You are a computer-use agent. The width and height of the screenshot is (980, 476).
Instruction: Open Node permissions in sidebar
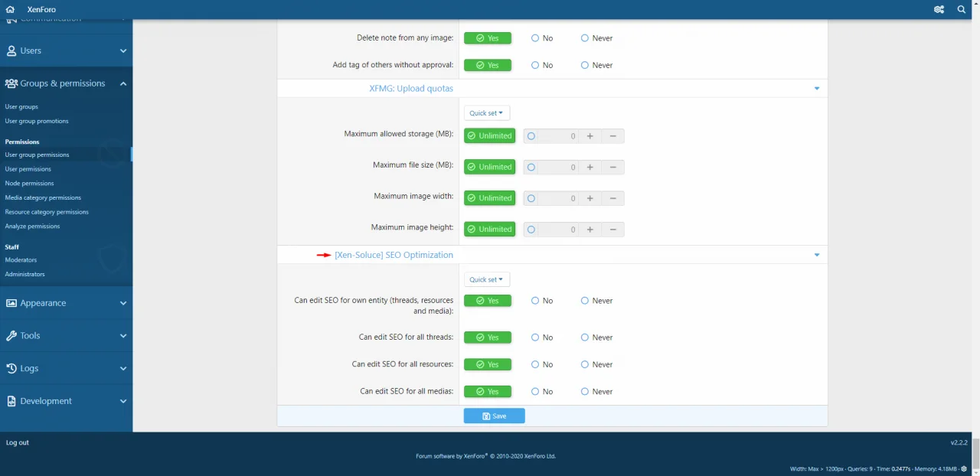point(29,184)
